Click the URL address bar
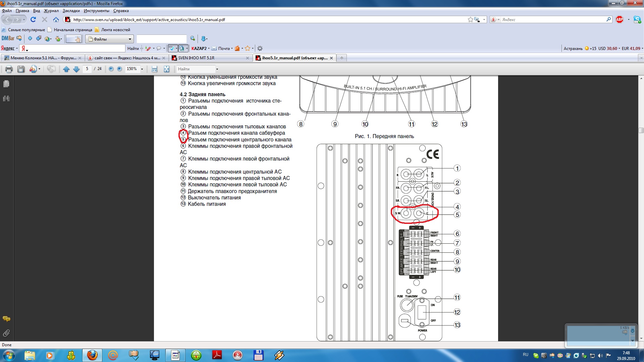The height and width of the screenshot is (362, 644). click(268, 19)
